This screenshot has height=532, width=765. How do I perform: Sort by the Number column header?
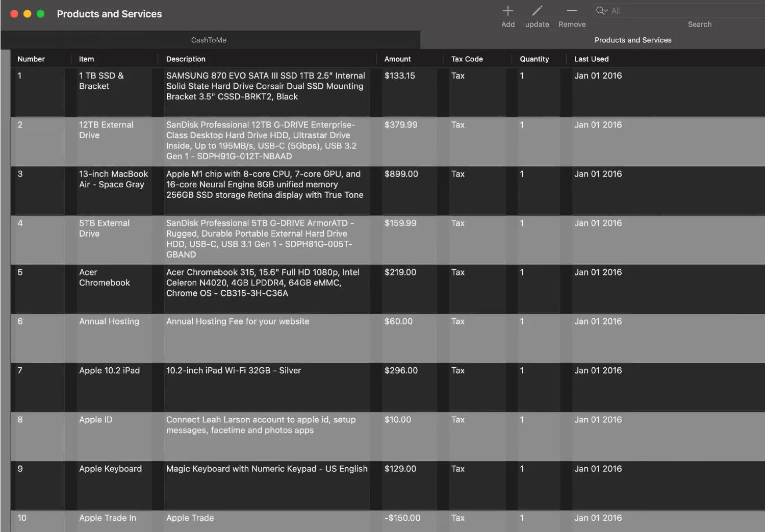tap(31, 59)
